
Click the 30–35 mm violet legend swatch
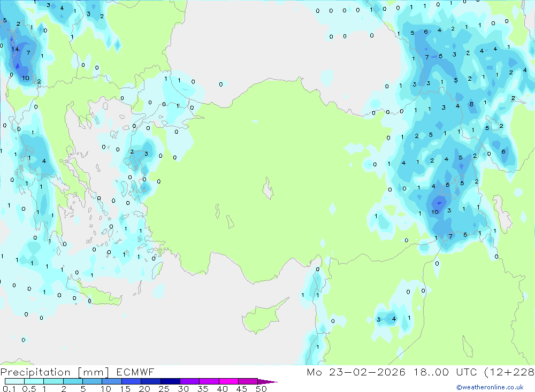tap(189, 381)
